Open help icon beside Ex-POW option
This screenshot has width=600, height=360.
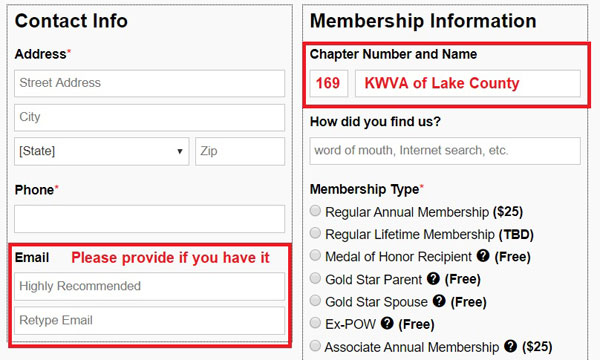387,323
